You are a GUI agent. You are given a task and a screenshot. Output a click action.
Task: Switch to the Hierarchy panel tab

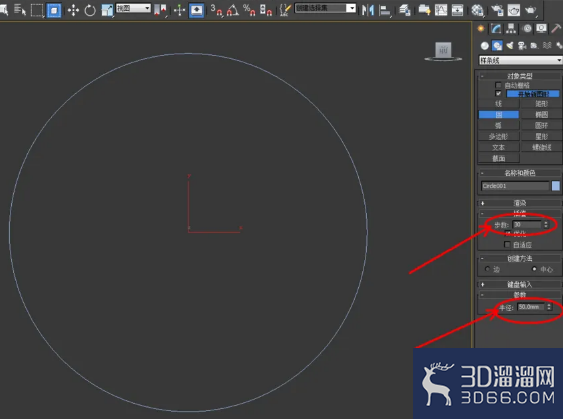(511, 28)
